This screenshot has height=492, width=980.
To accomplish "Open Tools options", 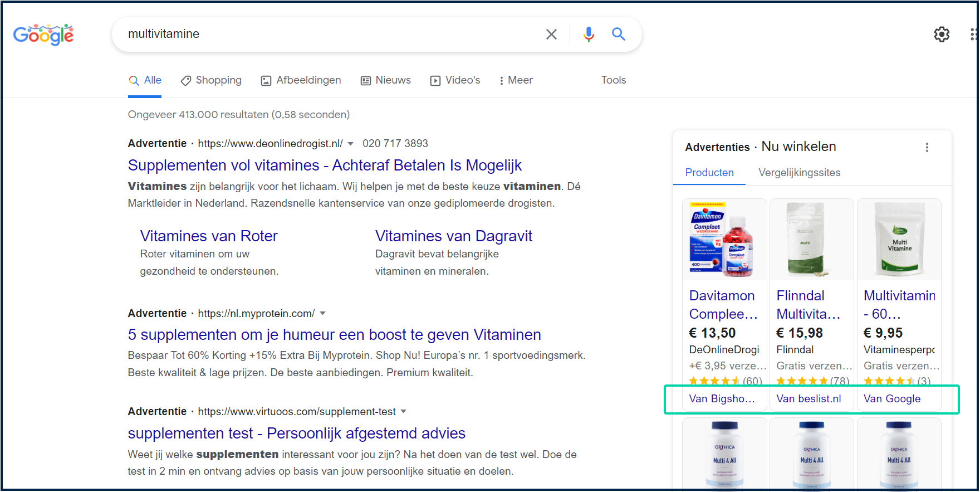I will tap(614, 80).
